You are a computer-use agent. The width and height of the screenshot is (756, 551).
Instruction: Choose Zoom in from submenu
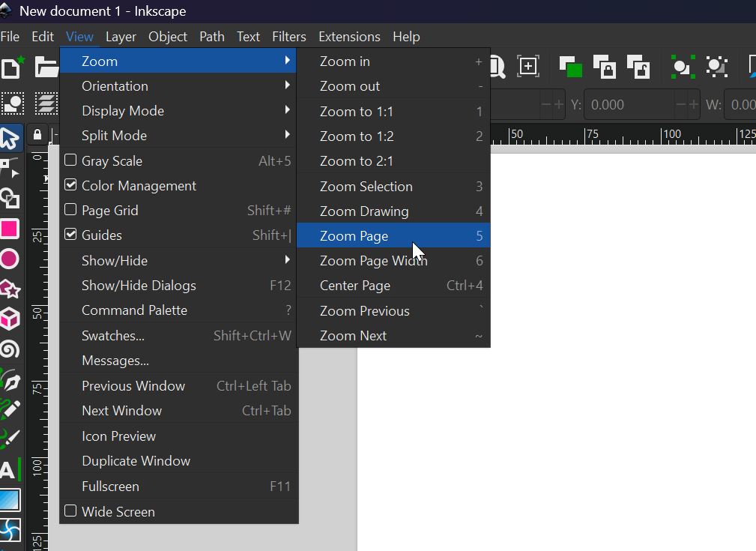[x=393, y=61]
